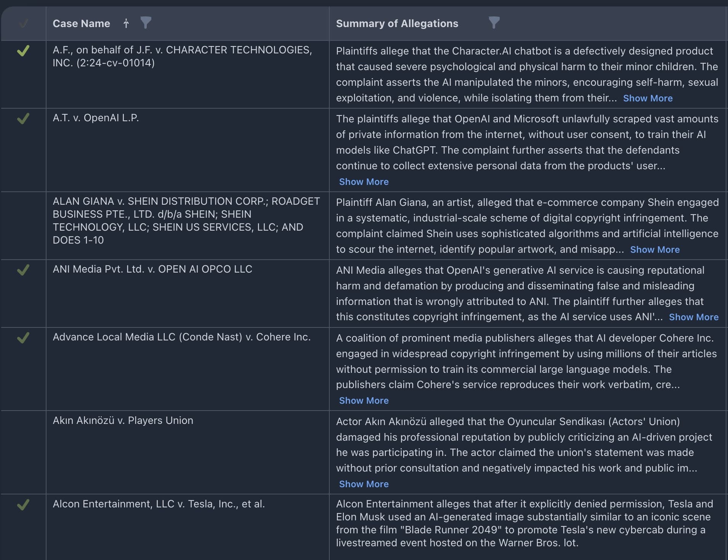This screenshot has height=560, width=728.
Task: Open the Alcon Entertainment v. Tesla case name
Action: (x=159, y=504)
